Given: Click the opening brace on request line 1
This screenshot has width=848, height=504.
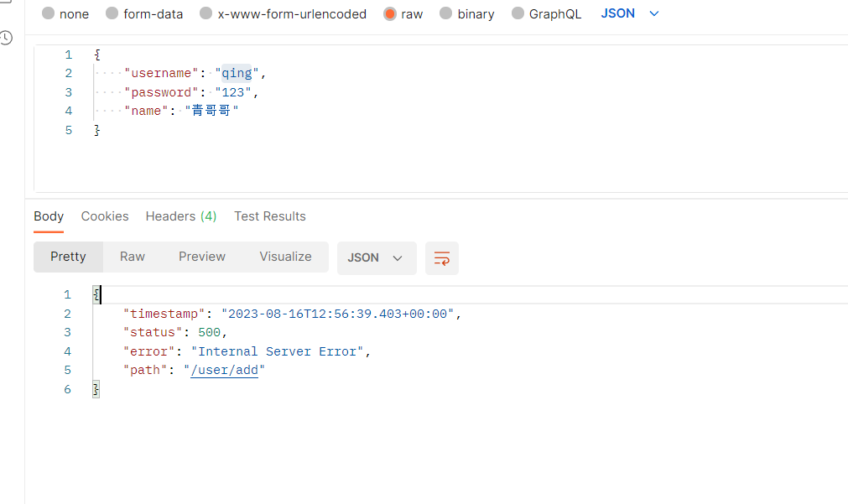Looking at the screenshot, I should (97, 55).
